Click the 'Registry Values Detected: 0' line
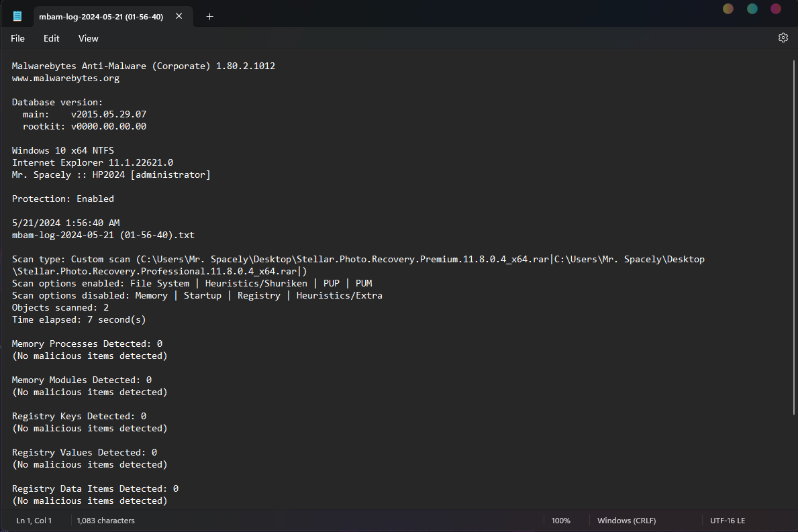Screen dimensions: 798x532 pyautogui.click(x=85, y=453)
